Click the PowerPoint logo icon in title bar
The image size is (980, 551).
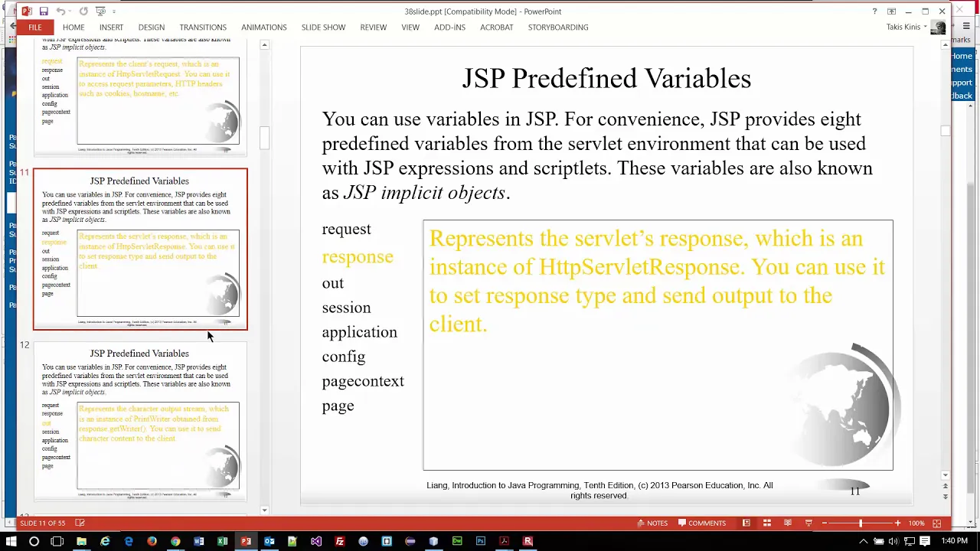tap(27, 11)
